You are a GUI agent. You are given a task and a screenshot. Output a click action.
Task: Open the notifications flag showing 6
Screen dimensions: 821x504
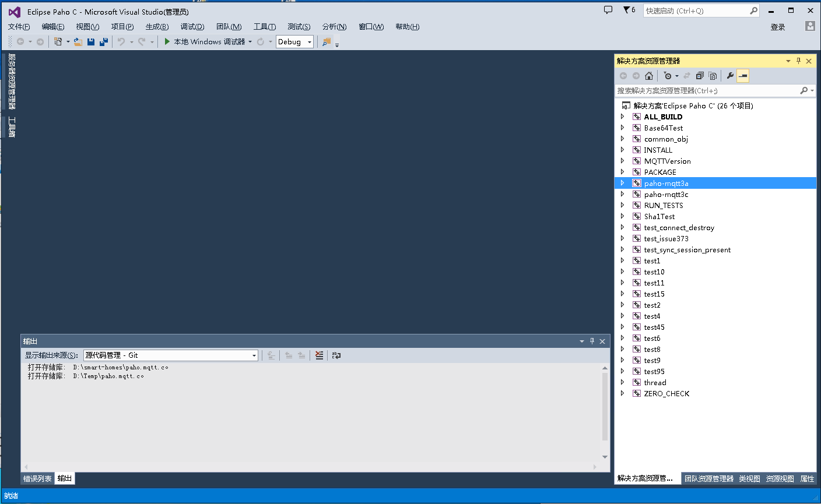629,10
